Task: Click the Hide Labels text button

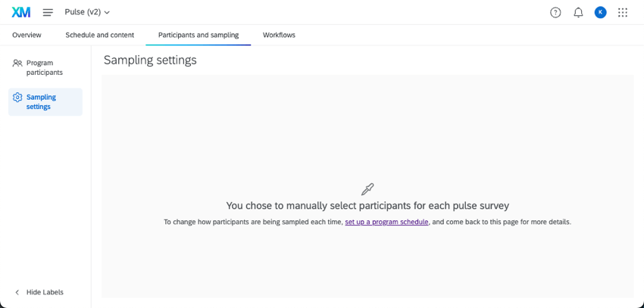Action: (45, 292)
